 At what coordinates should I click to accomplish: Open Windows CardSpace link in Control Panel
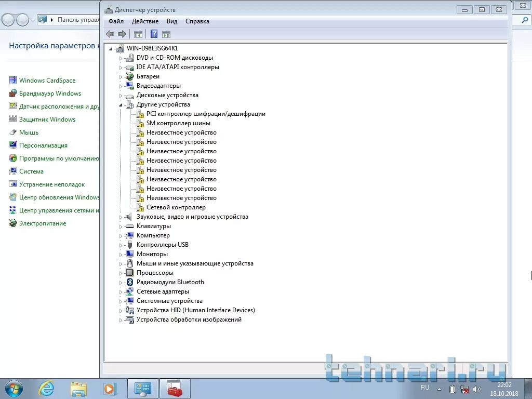click(x=47, y=81)
